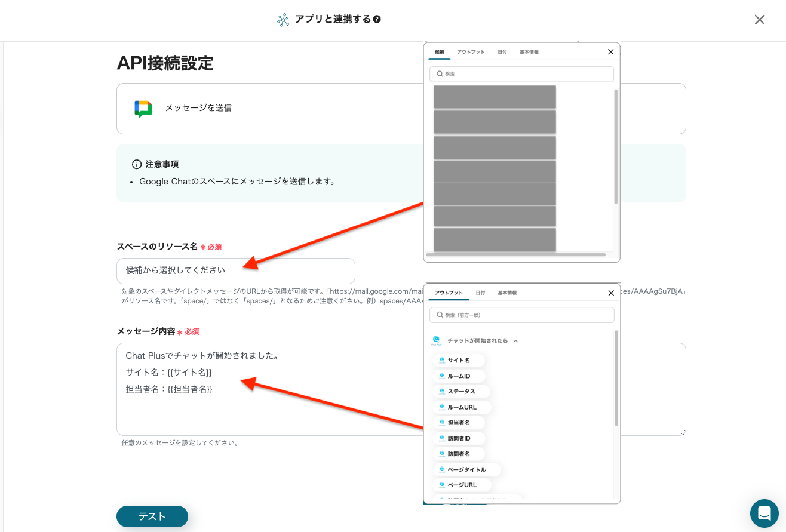Insert the ページURL output chip
The width and height of the screenshot is (786, 532).
pyautogui.click(x=462, y=485)
